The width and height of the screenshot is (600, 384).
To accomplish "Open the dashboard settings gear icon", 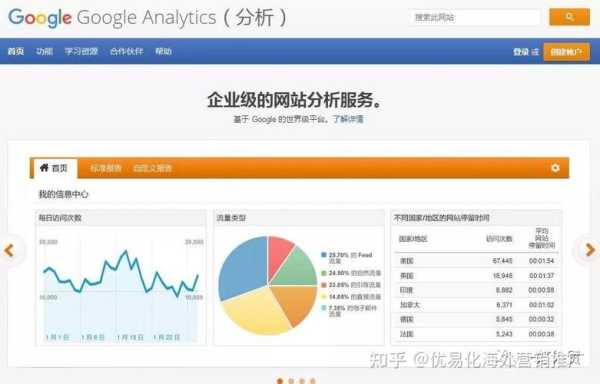I will (x=555, y=168).
